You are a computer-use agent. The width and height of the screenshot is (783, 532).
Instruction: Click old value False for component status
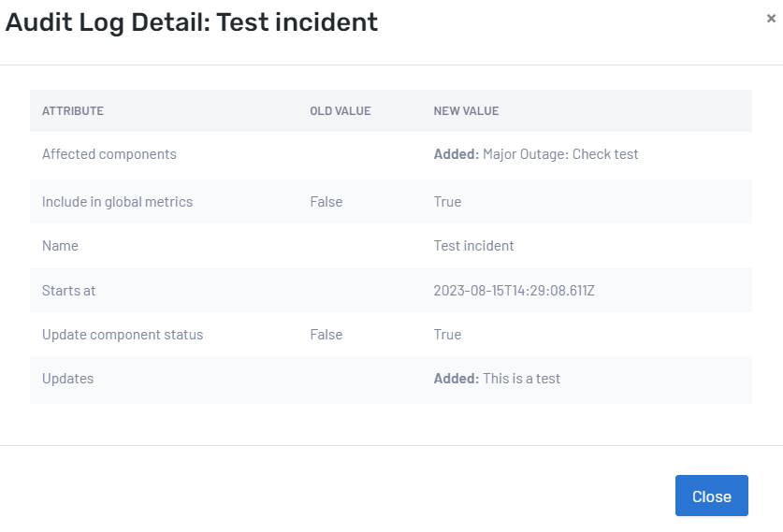326,335
